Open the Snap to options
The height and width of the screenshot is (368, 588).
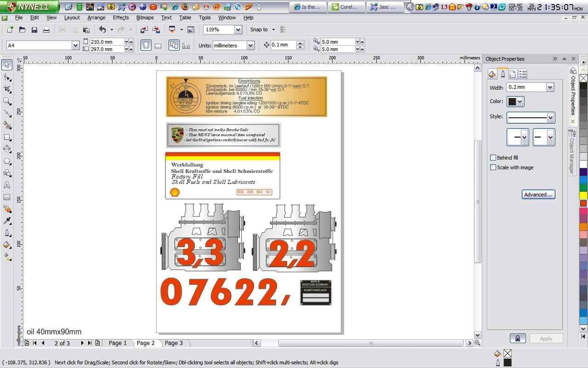(x=262, y=30)
